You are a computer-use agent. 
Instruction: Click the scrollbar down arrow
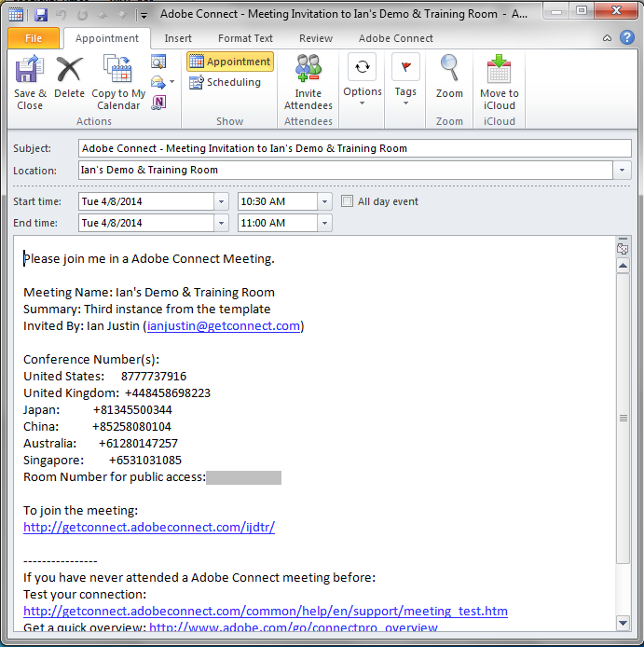623,623
